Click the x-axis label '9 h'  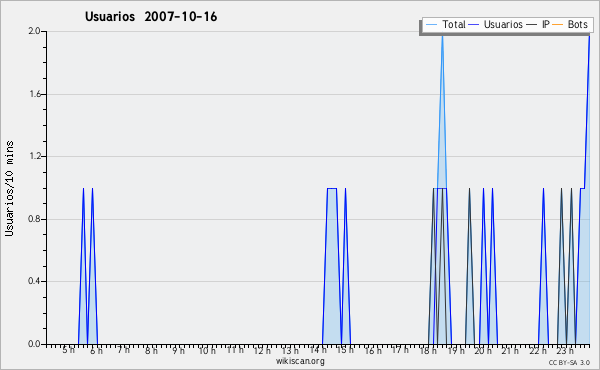point(178,350)
